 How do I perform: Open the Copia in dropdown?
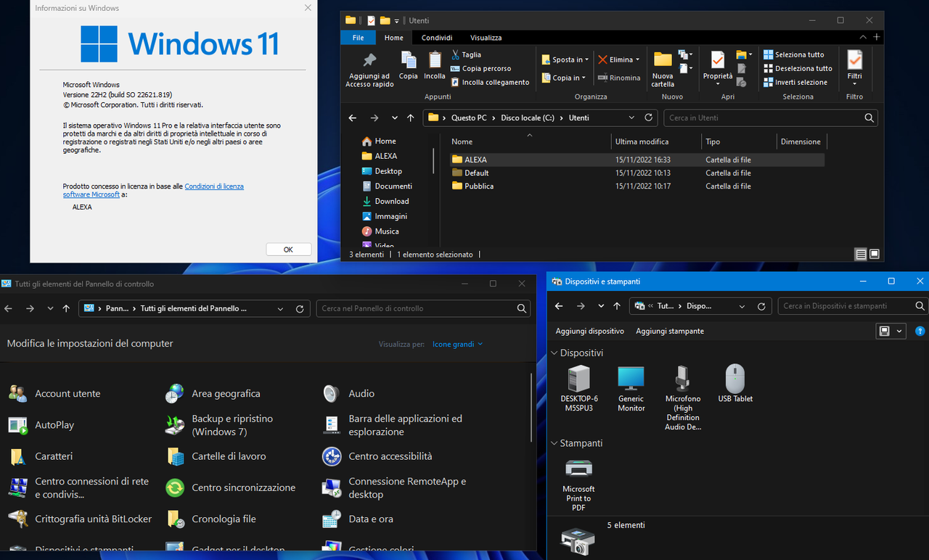point(563,78)
